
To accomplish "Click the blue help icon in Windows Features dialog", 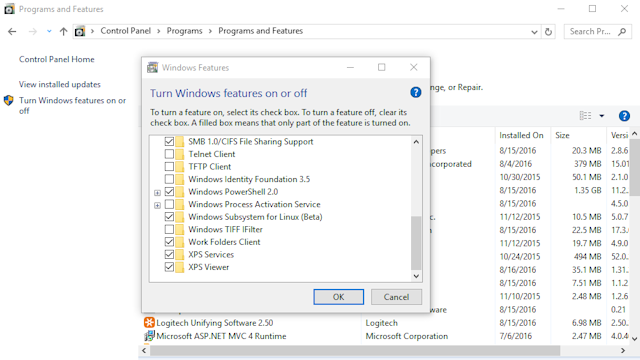I will click(x=416, y=93).
